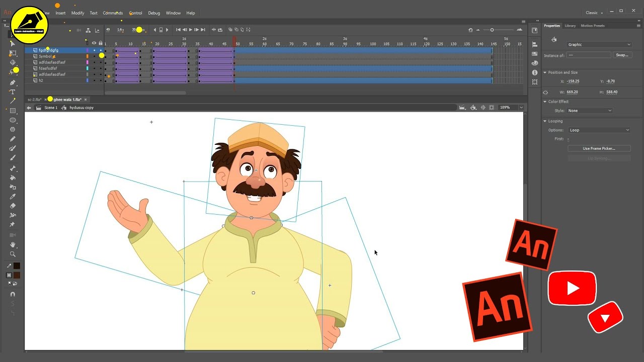Image resolution: width=644 pixels, height=362 pixels.
Task: Click the Center Stage crosshair icon
Action: pos(483,108)
